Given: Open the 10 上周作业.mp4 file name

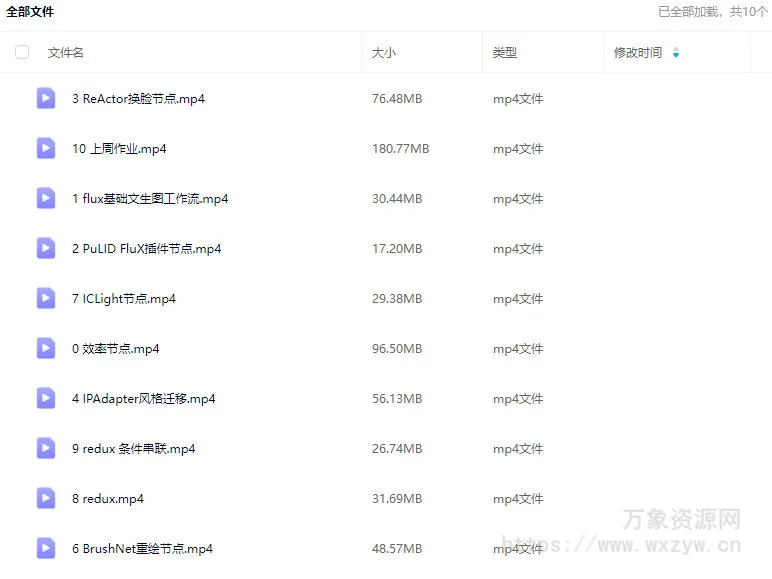Looking at the screenshot, I should 119,149.
